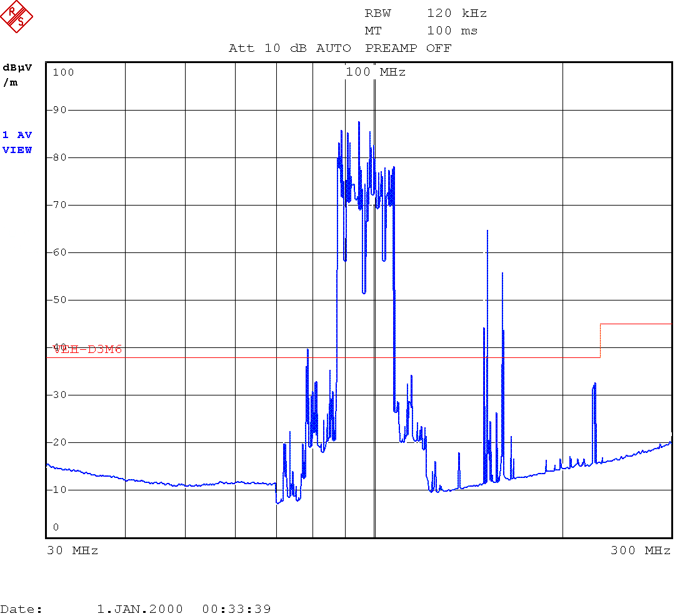Click the 70 y-axis gridline label
The height and width of the screenshot is (616, 700).
pyautogui.click(x=60, y=205)
